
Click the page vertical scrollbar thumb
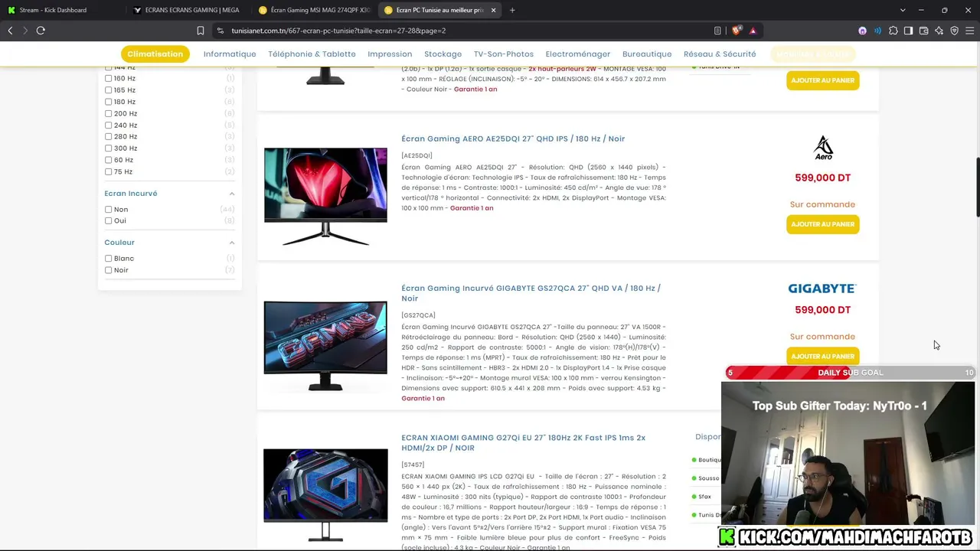click(x=977, y=187)
